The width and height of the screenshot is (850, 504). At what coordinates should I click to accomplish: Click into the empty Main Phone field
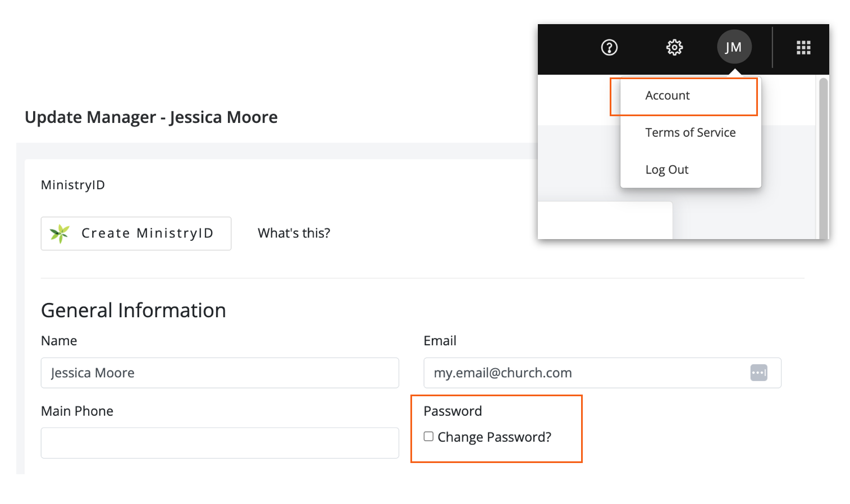tap(220, 443)
